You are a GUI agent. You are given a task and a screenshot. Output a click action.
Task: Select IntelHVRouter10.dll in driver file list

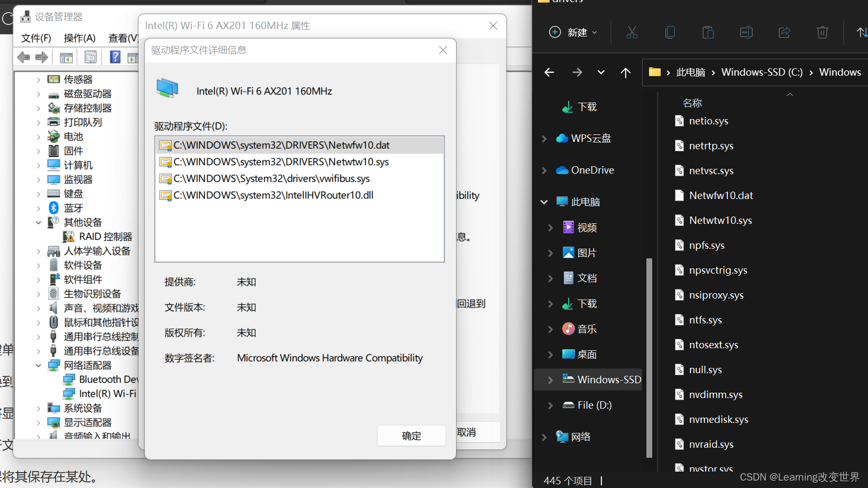tap(299, 195)
